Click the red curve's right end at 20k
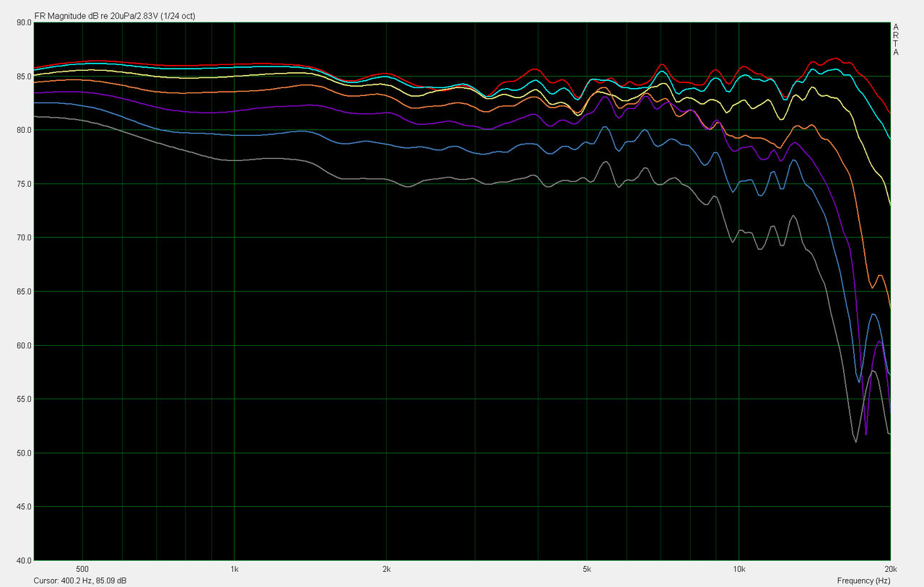924x587 pixels. click(890, 113)
